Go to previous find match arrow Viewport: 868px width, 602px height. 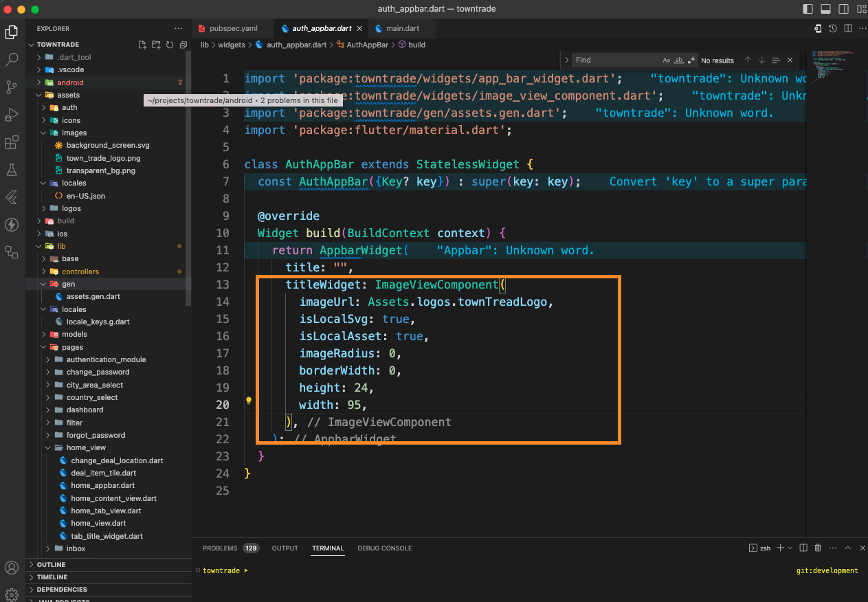coord(748,60)
